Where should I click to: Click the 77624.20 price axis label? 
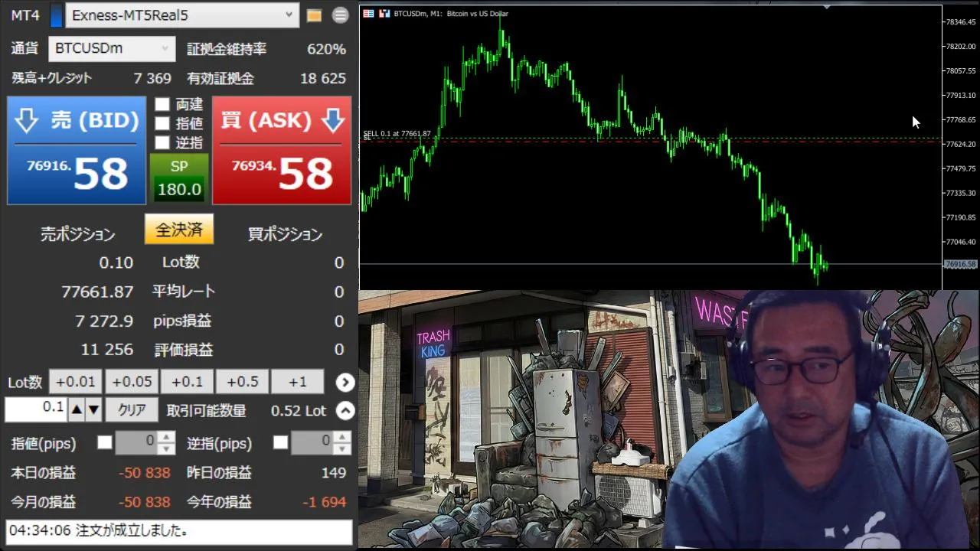(x=961, y=144)
